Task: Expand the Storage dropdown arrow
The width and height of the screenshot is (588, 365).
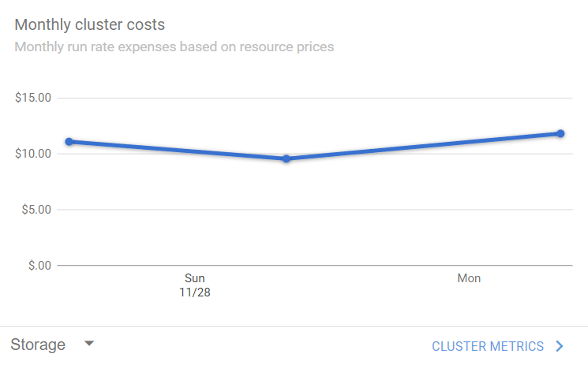Action: pos(89,344)
